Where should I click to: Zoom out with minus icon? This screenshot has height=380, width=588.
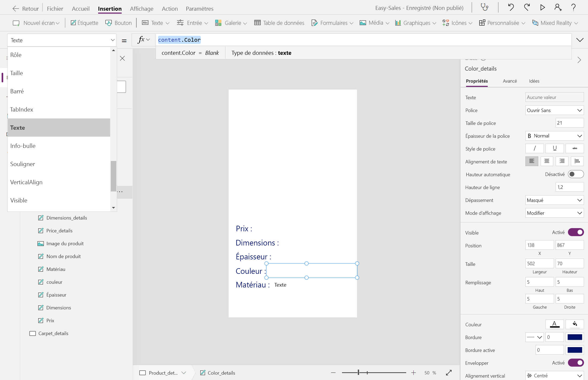coord(333,373)
